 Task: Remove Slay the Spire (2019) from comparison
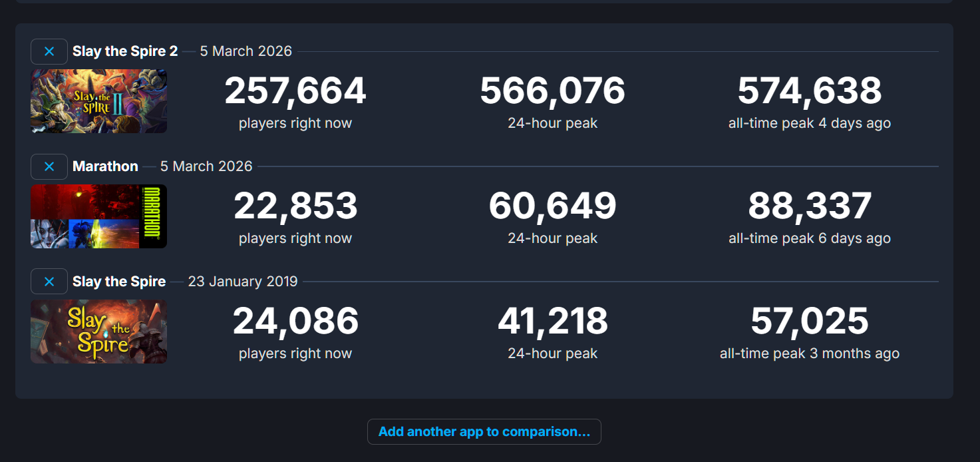tap(49, 282)
